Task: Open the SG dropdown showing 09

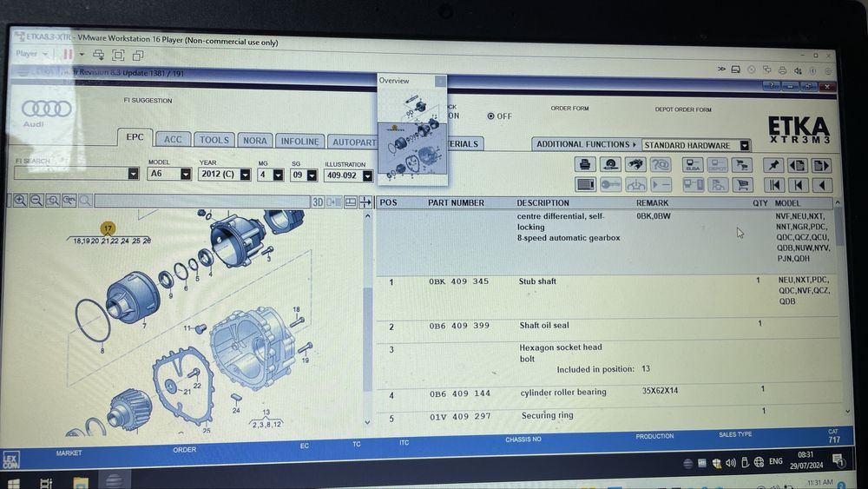Action: [x=312, y=175]
